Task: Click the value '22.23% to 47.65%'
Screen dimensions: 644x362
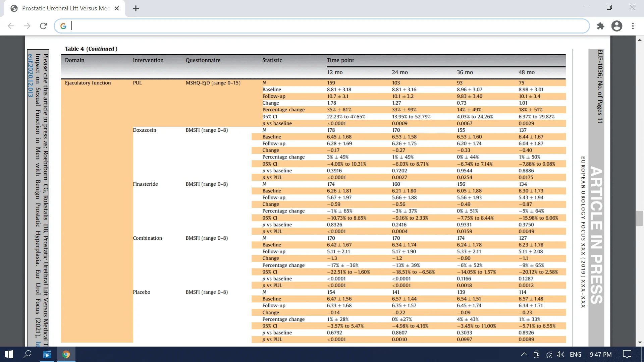Action: click(346, 117)
